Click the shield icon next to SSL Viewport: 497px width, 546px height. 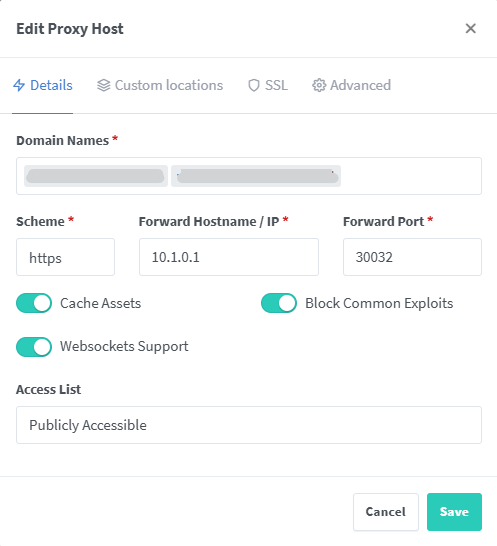[x=254, y=85]
